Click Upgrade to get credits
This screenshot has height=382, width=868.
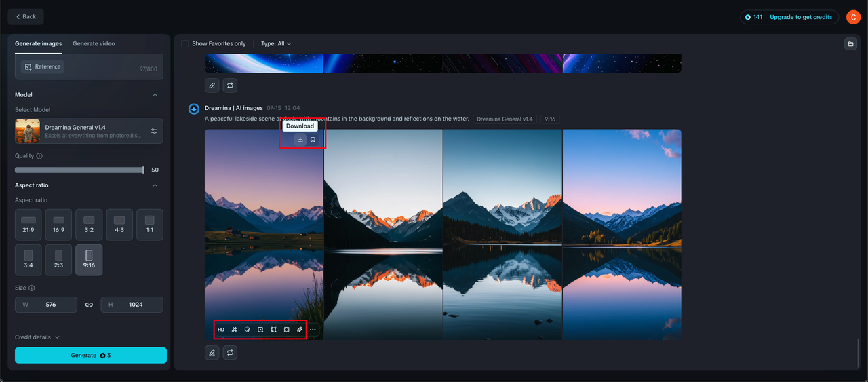tap(800, 17)
